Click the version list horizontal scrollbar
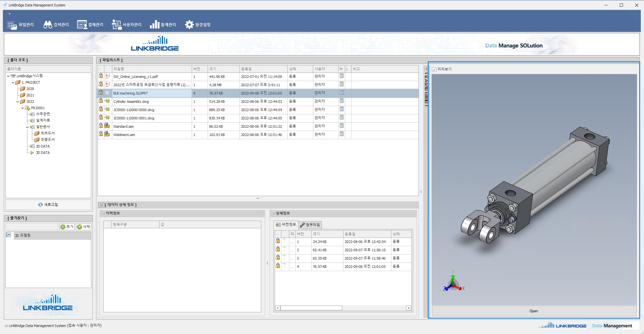The image size is (644, 334). tap(311, 308)
